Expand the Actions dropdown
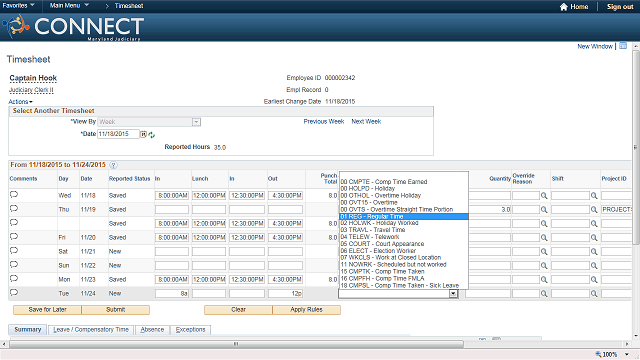This screenshot has height=360, width=640. tap(20, 102)
